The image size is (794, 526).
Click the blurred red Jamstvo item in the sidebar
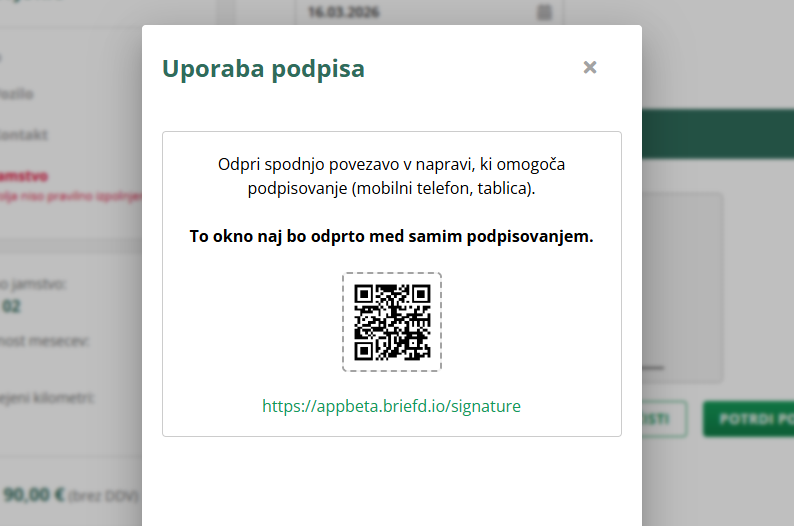click(24, 176)
